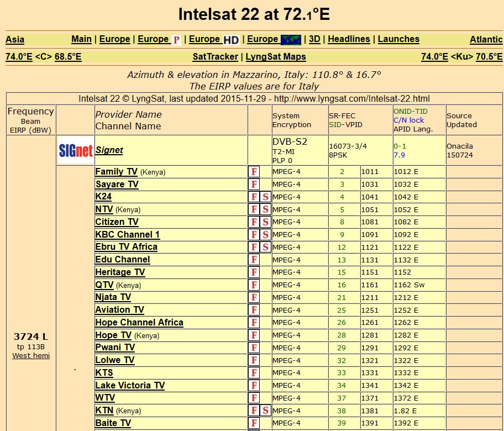Image resolution: width=504 pixels, height=431 pixels.
Task: Click the F icon in Lolwe TV row
Action: [x=254, y=360]
